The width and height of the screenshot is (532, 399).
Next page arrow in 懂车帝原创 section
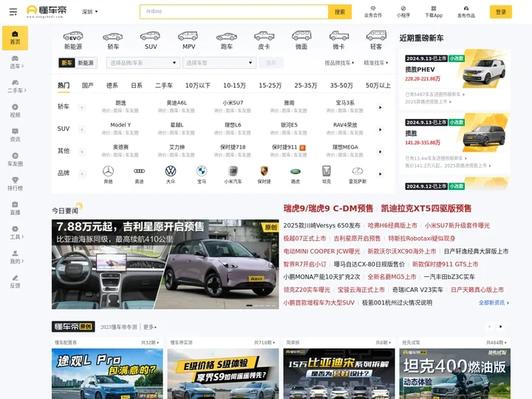coord(500,327)
